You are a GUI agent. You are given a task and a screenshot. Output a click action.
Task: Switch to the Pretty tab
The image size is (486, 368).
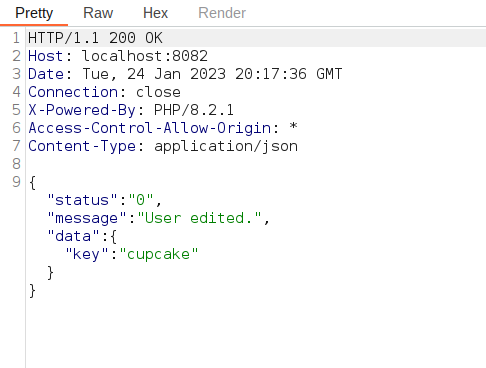coord(34,13)
